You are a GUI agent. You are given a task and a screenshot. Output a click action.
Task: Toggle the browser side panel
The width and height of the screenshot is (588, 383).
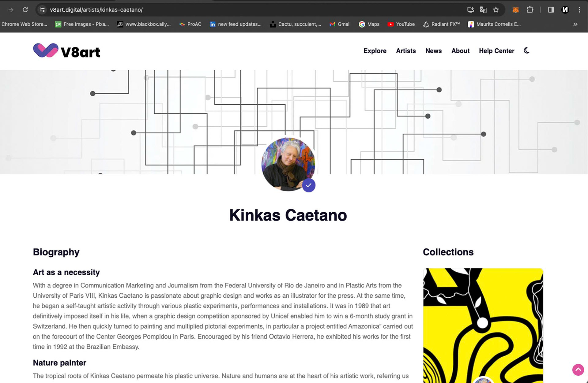coord(551,10)
